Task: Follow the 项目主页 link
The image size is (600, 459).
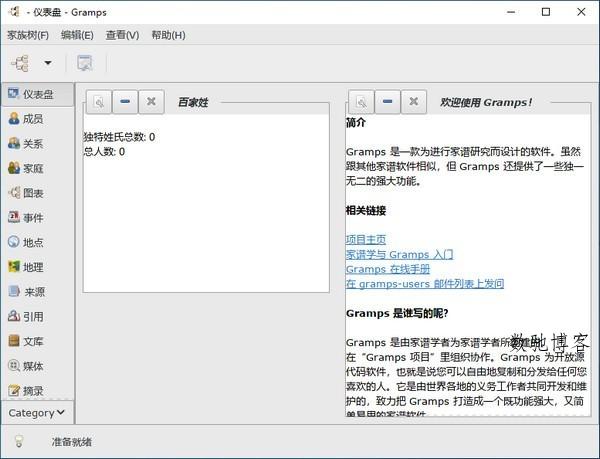Action: click(366, 240)
